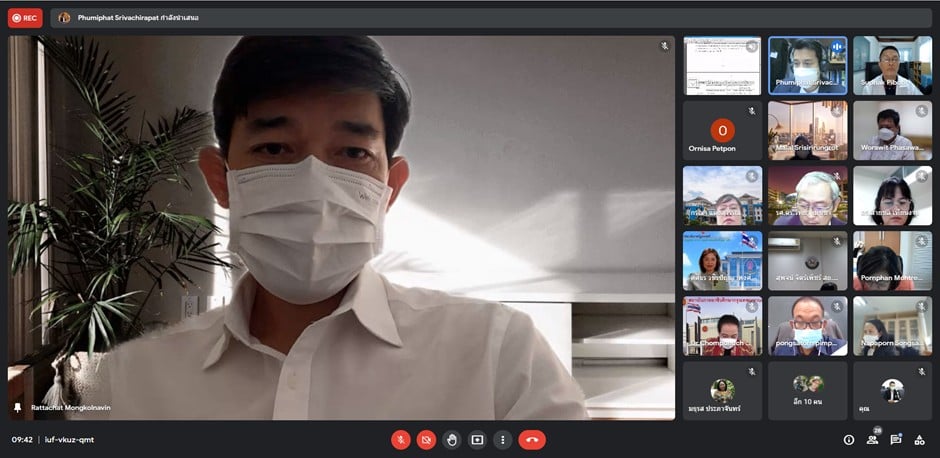Click the muted mic icon on main video
Viewport: 940px width, 458px height.
[x=663, y=46]
